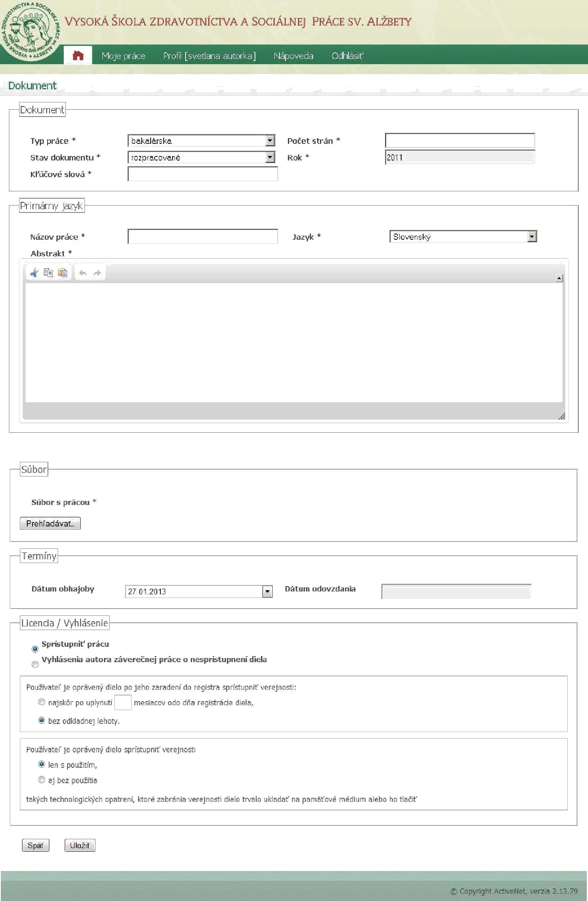
Task: Click the Termíny section legend
Action: 39,556
